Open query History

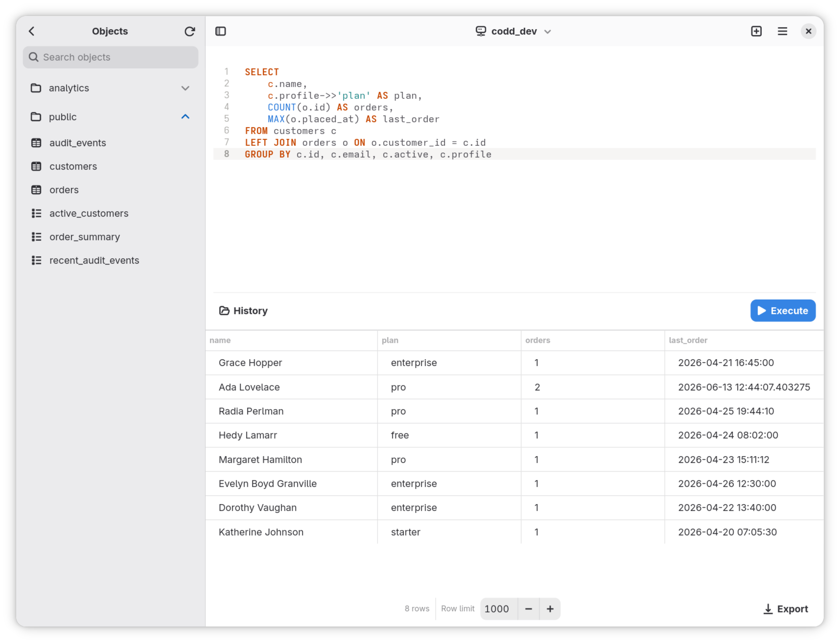click(x=243, y=310)
